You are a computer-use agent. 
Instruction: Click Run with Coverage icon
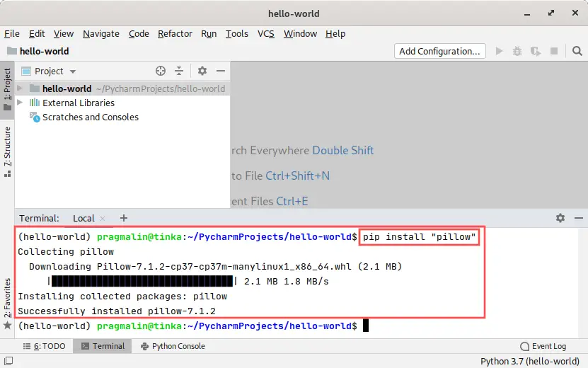[536, 51]
